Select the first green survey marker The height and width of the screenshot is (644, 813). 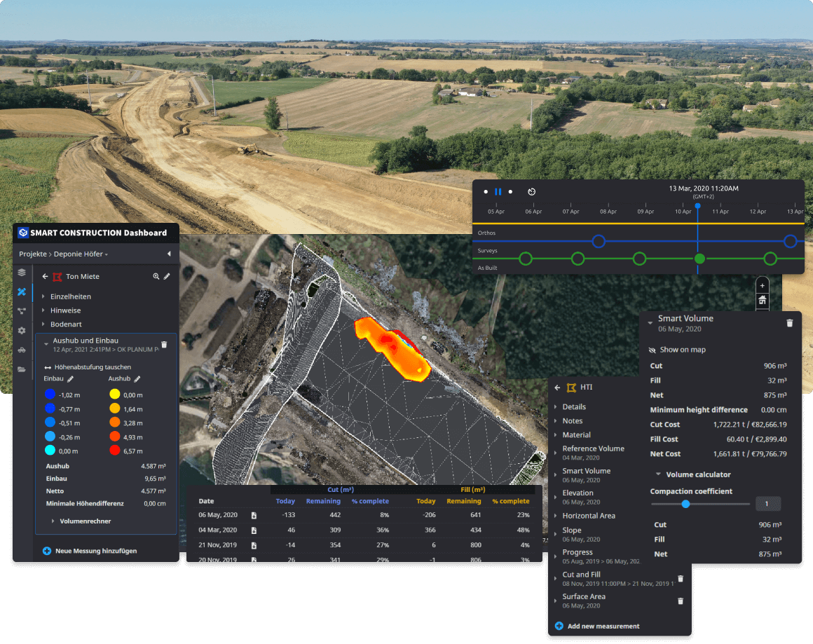(x=525, y=258)
